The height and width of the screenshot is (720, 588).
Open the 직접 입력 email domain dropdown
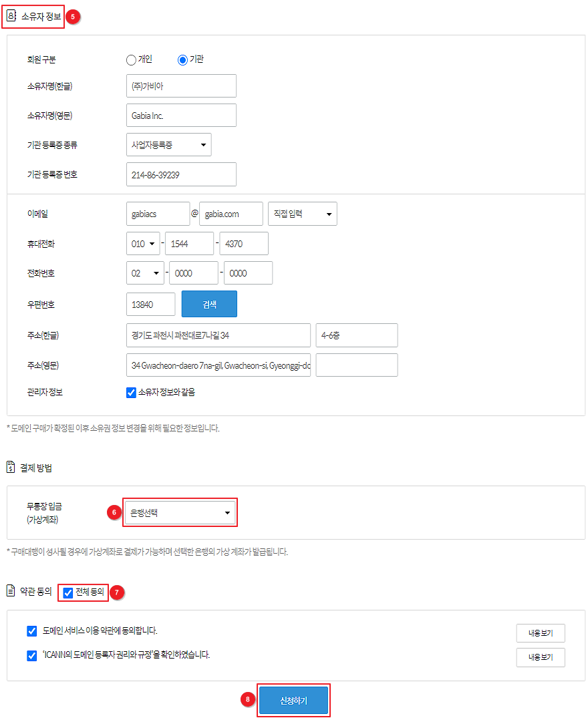pos(302,214)
